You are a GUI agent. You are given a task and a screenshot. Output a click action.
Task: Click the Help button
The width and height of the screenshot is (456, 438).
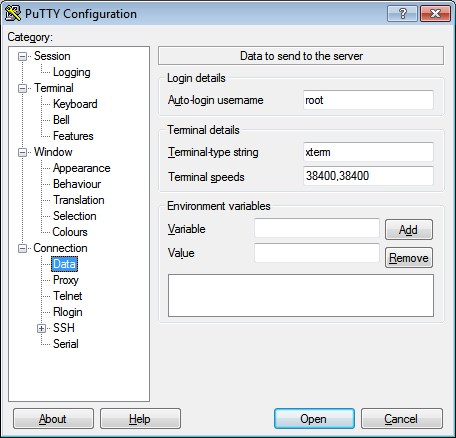[140, 419]
